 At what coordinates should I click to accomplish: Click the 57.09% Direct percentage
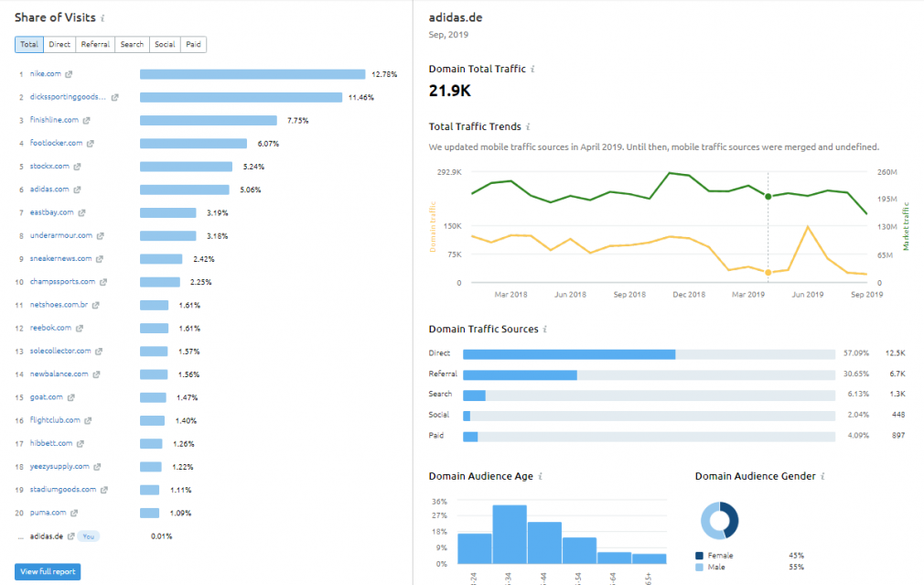click(855, 353)
